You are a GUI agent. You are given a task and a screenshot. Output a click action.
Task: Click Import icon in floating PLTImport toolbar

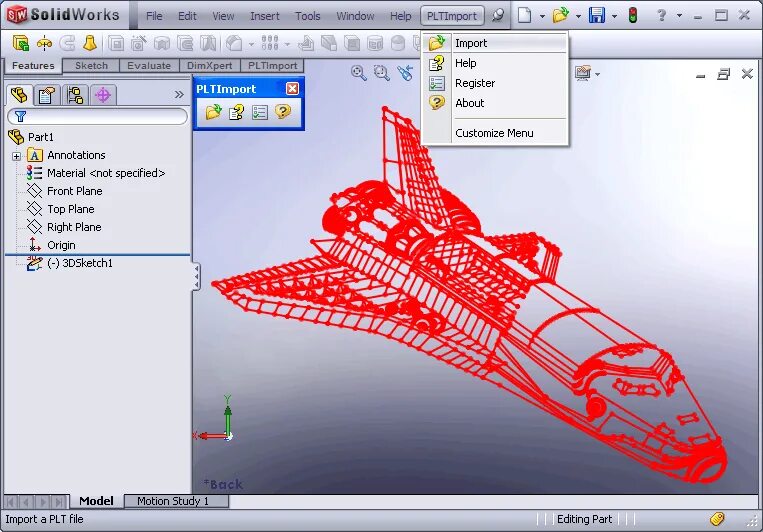coord(213,112)
